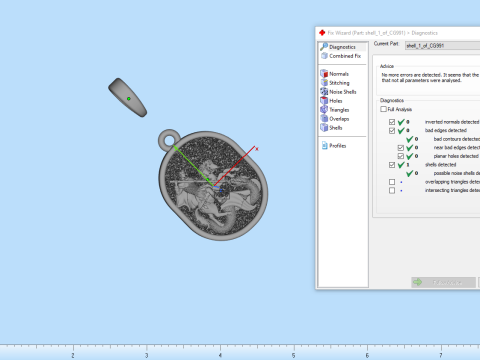Select the engraved pendant model

pos(213,185)
